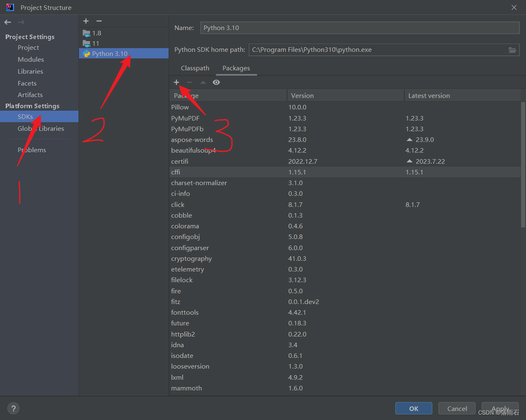This screenshot has height=420, width=526.
Task: Confirm changes with the OK button
Action: pyautogui.click(x=413, y=408)
